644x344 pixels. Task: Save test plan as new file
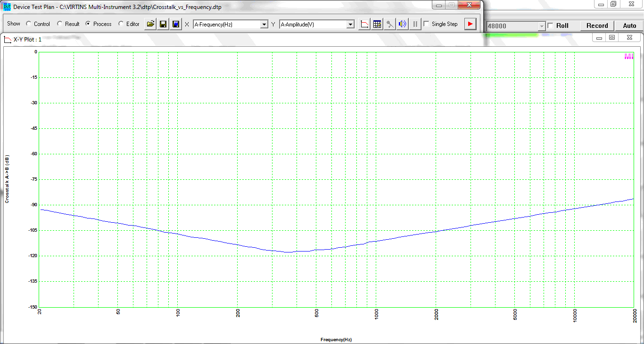tap(176, 24)
